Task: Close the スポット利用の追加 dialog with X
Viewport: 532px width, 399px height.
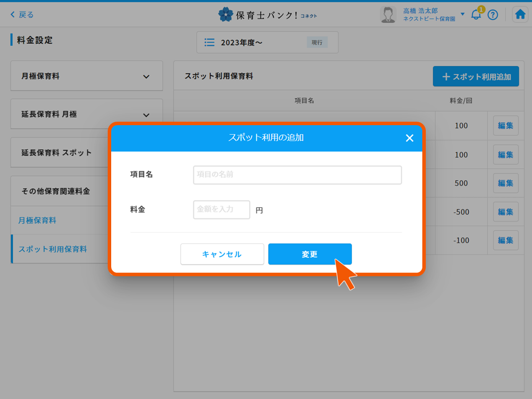Action: pos(410,138)
